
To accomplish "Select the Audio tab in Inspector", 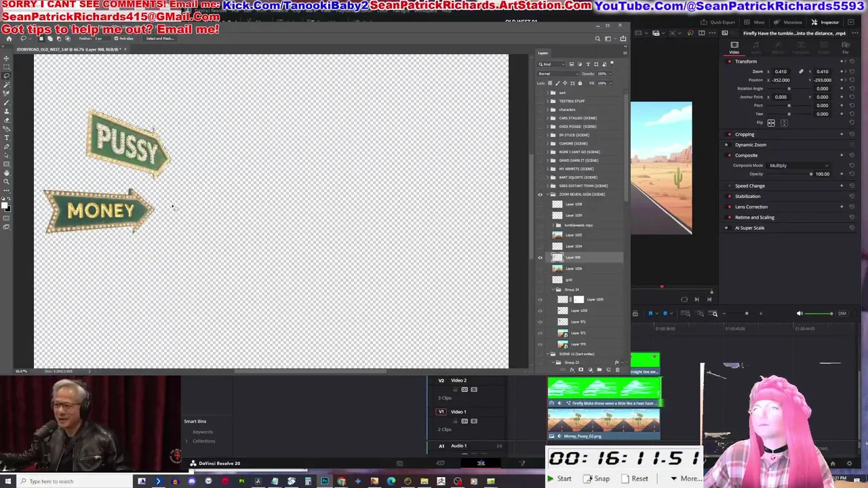I will tap(756, 47).
